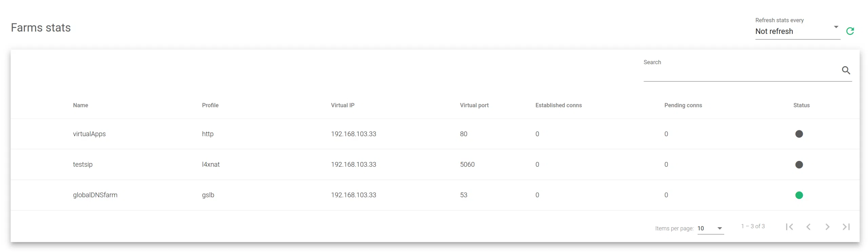
Task: Open the globalDNSfarm farm entry
Action: [95, 195]
